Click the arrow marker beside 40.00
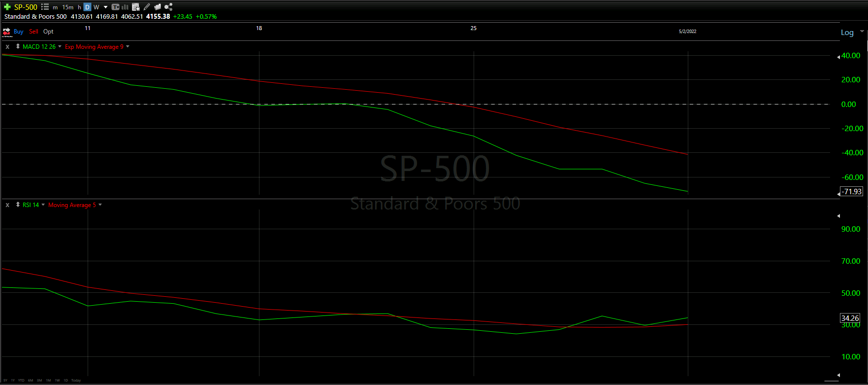 [x=838, y=57]
